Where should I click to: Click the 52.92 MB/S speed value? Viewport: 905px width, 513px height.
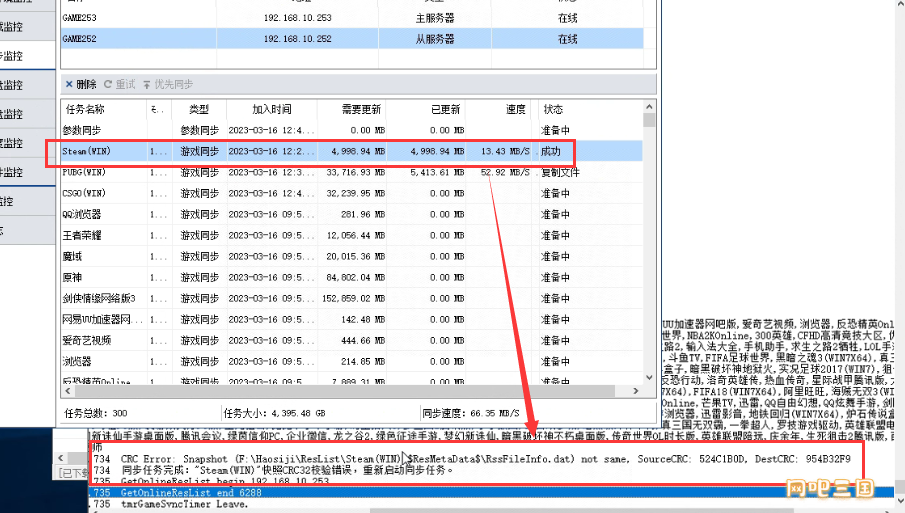coord(505,173)
